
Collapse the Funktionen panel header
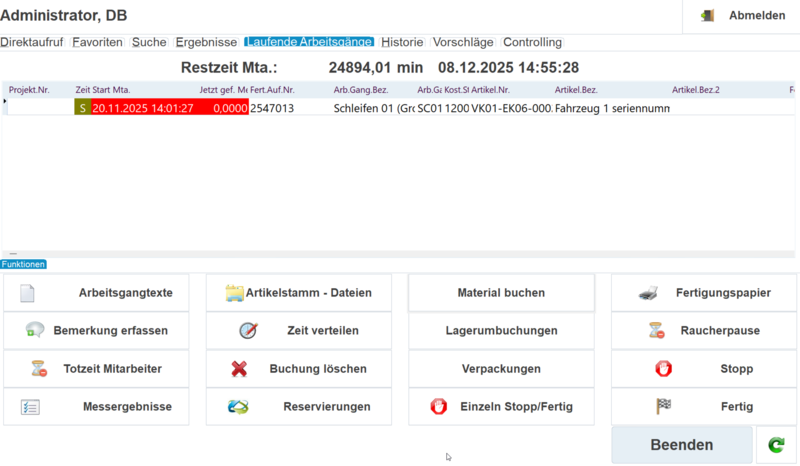pos(23,265)
